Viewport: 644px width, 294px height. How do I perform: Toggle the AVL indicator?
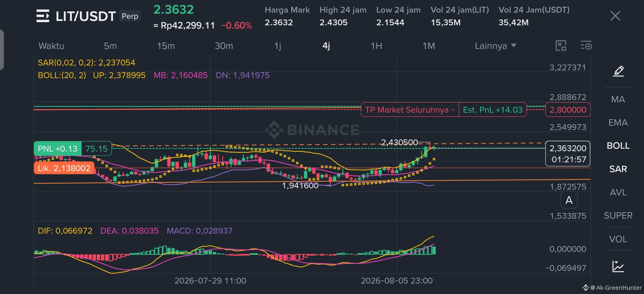tap(618, 192)
